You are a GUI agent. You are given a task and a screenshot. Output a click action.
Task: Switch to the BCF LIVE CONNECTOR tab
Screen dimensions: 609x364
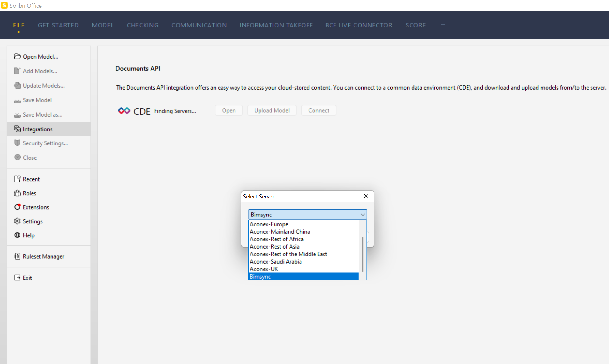359,25
